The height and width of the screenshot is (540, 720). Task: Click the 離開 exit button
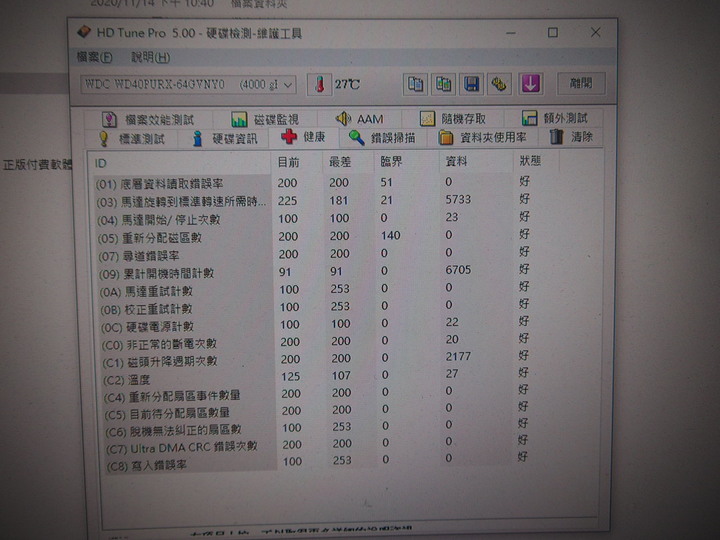[581, 83]
